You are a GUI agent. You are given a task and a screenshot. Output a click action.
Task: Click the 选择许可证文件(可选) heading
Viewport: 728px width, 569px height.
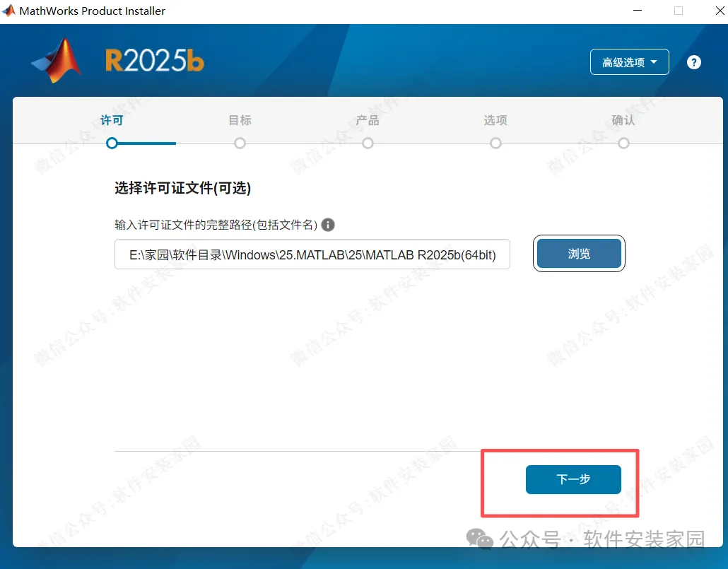pos(183,188)
